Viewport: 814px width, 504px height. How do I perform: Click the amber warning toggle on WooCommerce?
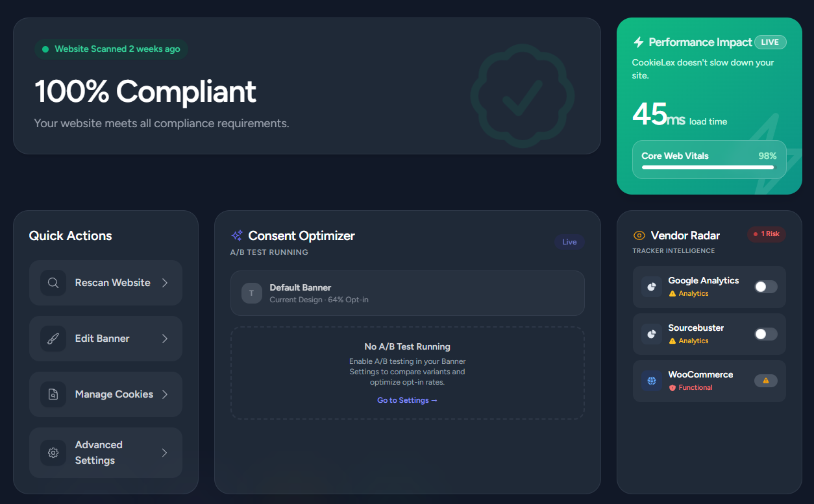coord(765,381)
